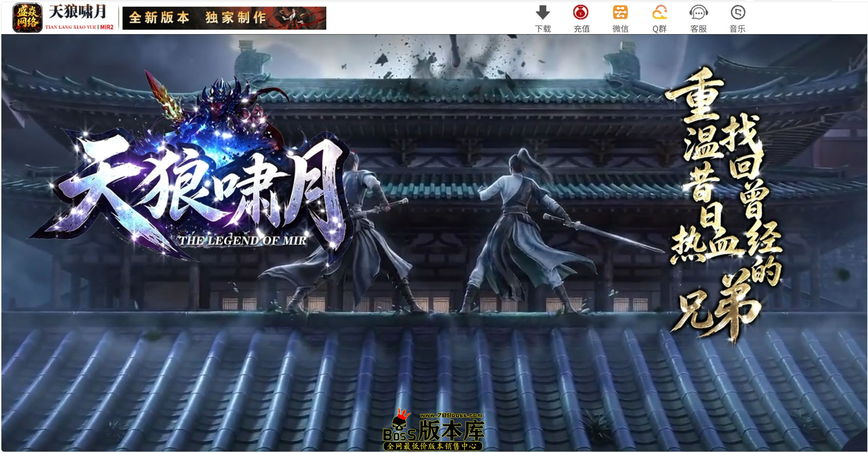Click the download arrow icon
Viewport: 868px width, 453px height.
543,13
